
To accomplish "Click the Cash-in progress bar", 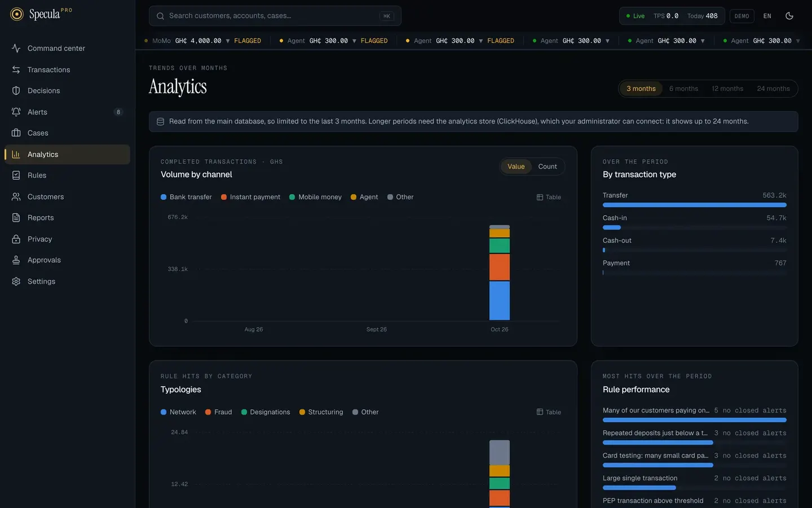I will 695,227.
